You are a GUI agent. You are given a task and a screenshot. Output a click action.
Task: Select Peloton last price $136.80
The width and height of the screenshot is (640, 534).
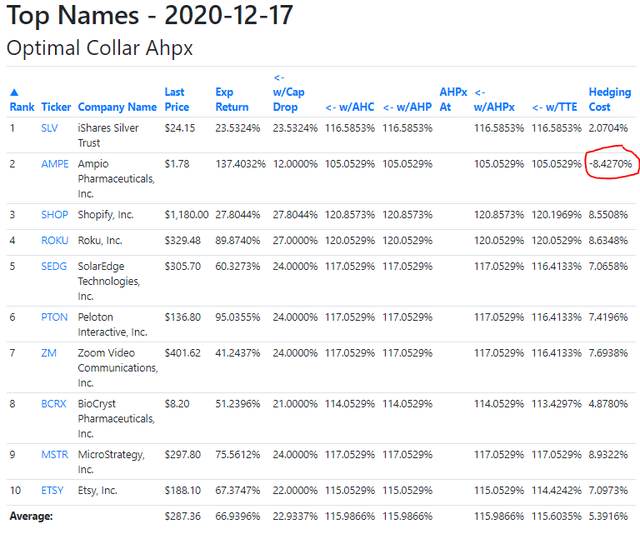[x=182, y=317]
